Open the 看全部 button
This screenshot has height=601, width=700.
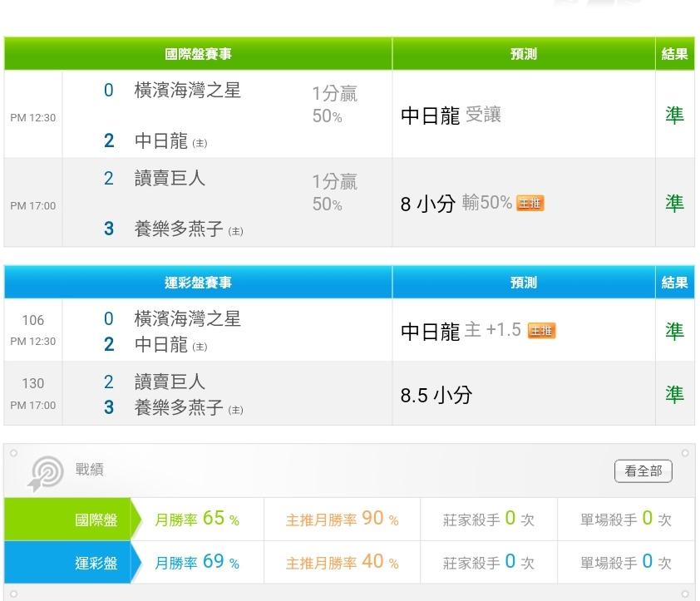643,471
